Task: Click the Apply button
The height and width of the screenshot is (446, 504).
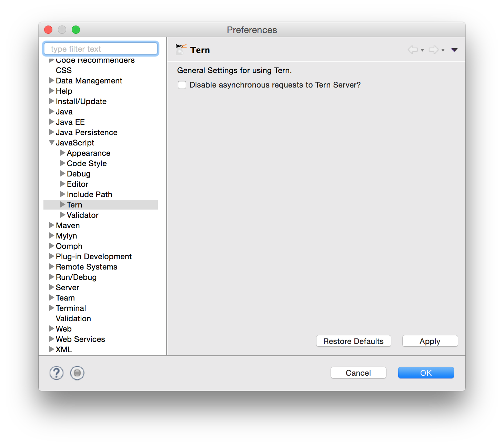Action: pyautogui.click(x=430, y=341)
